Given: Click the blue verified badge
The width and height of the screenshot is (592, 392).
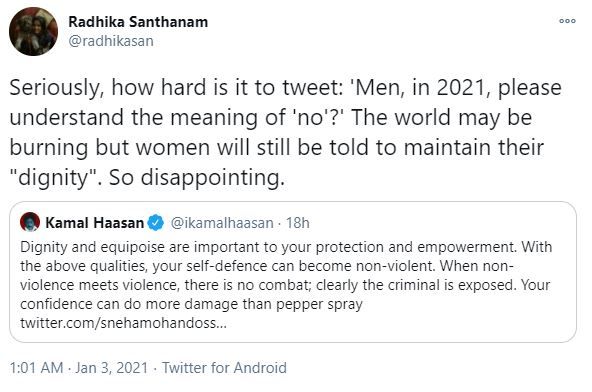Looking at the screenshot, I should coord(156,223).
